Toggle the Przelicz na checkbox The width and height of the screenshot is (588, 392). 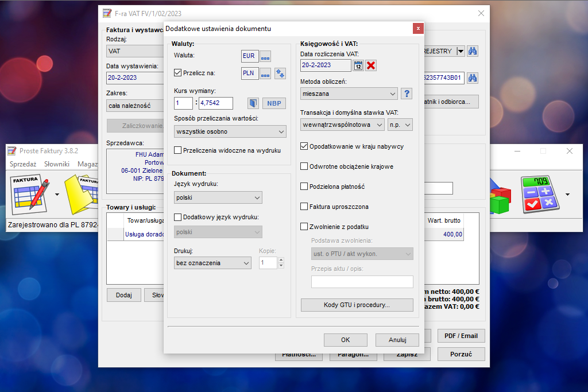tap(178, 73)
